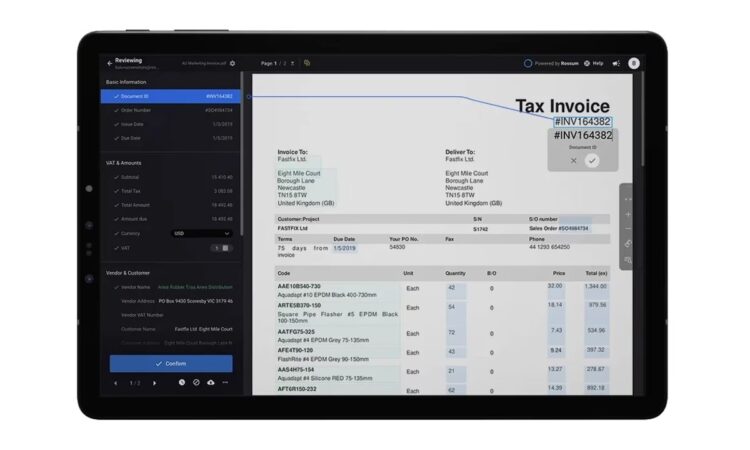Zoom in using the plus icon on the document toolbar

point(628,214)
